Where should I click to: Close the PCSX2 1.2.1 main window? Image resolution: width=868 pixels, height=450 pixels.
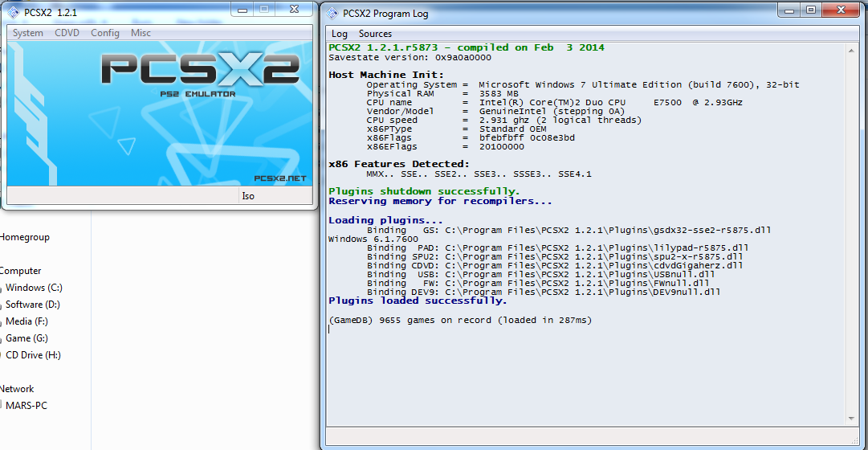pyautogui.click(x=294, y=10)
